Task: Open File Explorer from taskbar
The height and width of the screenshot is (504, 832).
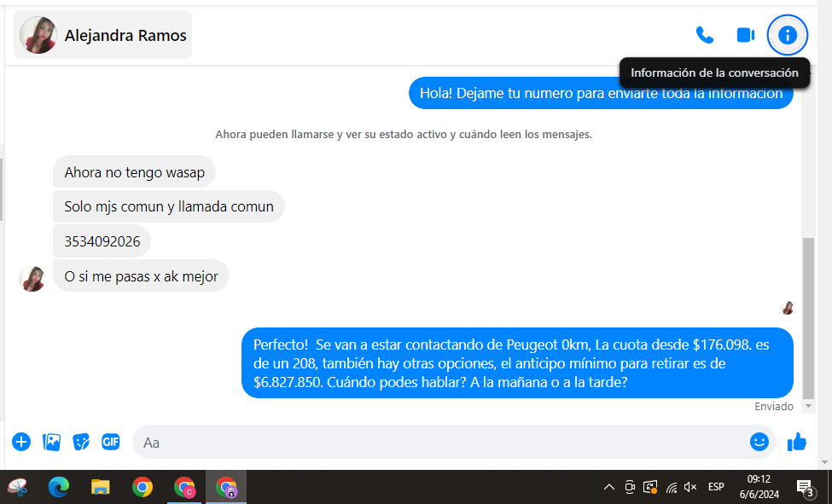Action: tap(101, 487)
